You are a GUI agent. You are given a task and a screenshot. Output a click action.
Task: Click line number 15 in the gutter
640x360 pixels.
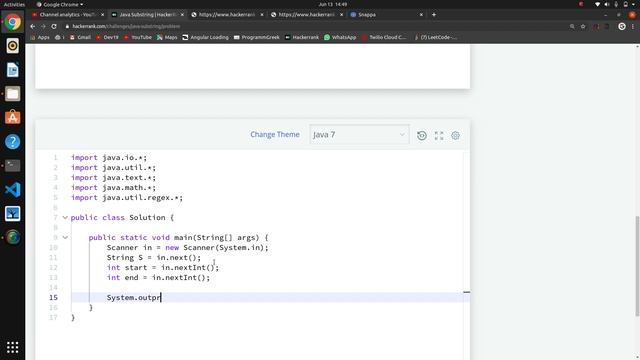pos(53,298)
